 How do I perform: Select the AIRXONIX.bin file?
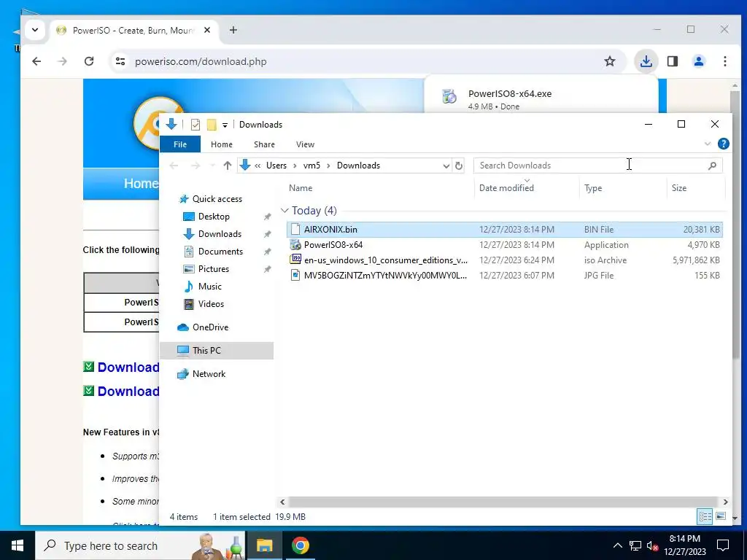(x=505, y=230)
